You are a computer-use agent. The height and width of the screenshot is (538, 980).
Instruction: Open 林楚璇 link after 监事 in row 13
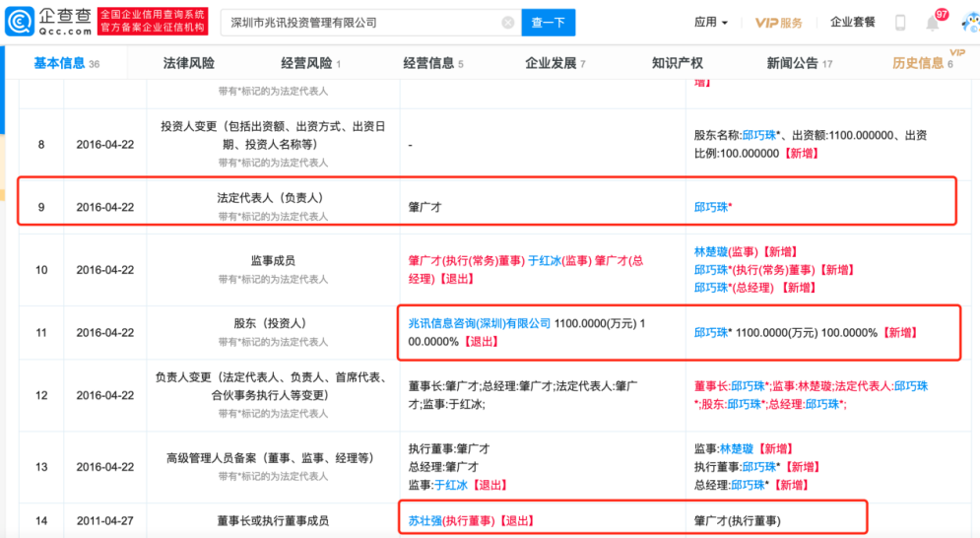[737, 448]
